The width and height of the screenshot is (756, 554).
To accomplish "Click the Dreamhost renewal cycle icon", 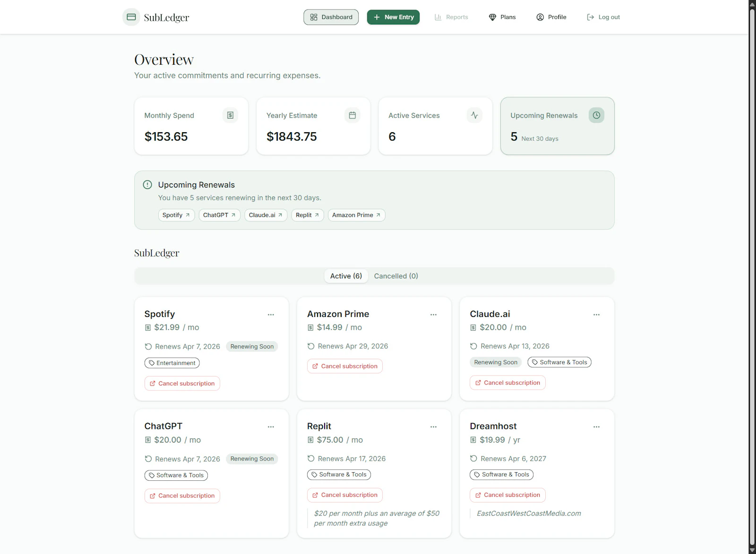I will click(x=473, y=459).
